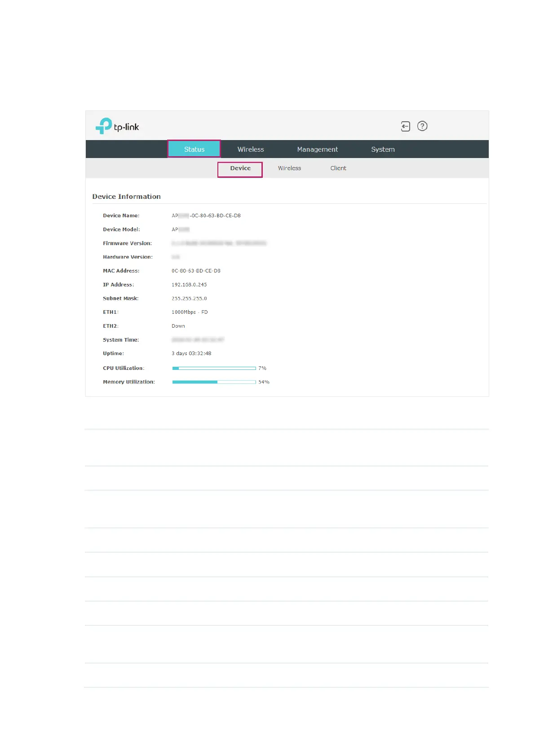Viewport: 535px width, 756px height.
Task: Click the Memory Utilization progress bar
Action: point(214,382)
